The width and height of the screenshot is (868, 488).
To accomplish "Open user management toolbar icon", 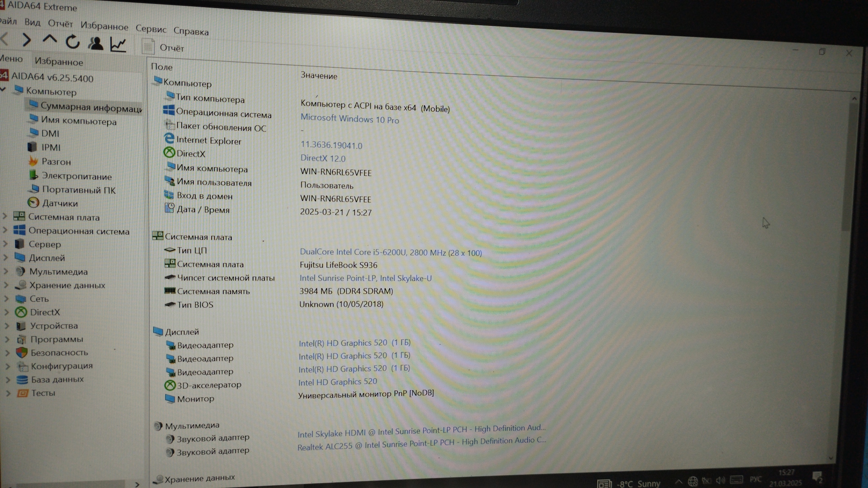I will 95,43.
